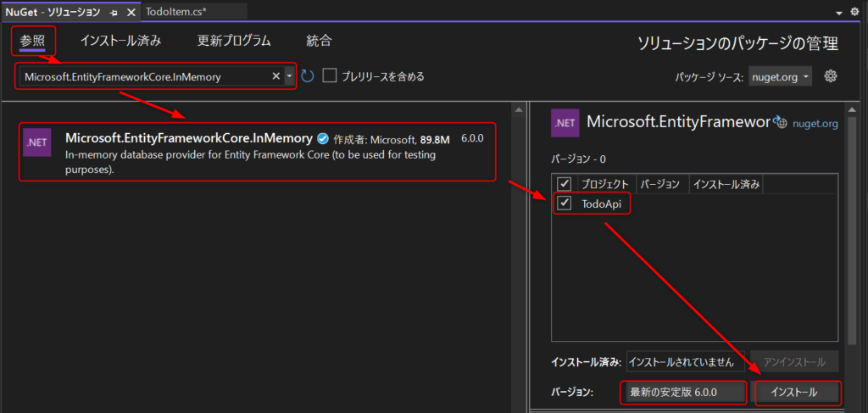Switch to the TodoItem.cs* tab
Image resolution: width=868 pixels, height=413 pixels.
tap(176, 12)
